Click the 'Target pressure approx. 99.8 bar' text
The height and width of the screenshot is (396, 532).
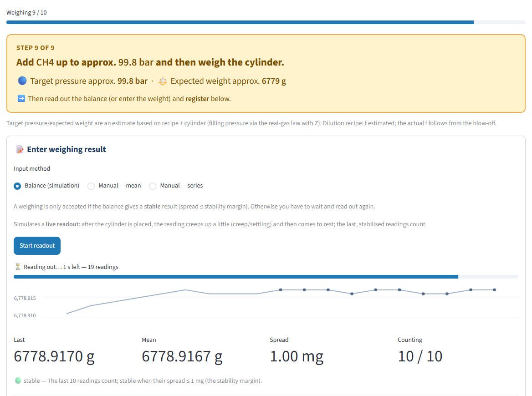click(x=89, y=81)
